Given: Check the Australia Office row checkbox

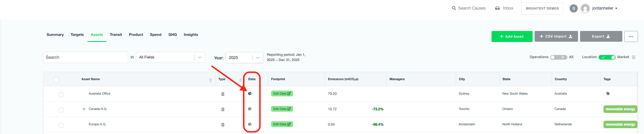Looking at the screenshot, I should tap(61, 95).
